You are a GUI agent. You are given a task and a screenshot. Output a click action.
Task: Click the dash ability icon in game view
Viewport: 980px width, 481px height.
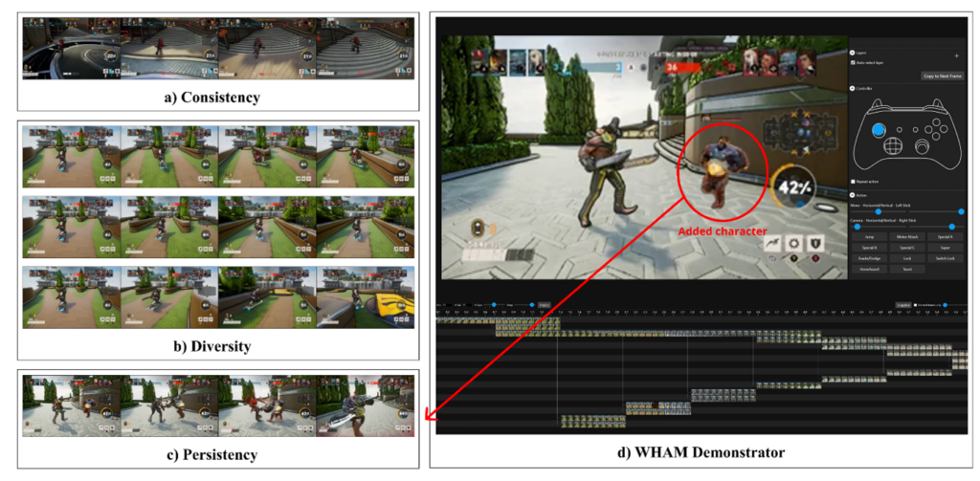770,243
